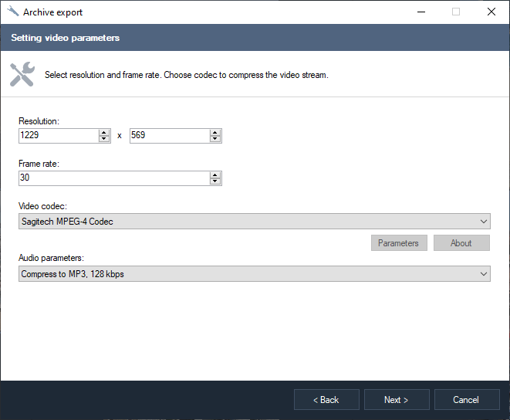Screen dimensions: 510x420
Task: Focus the resolution height field showing 569
Action: tap(169, 136)
